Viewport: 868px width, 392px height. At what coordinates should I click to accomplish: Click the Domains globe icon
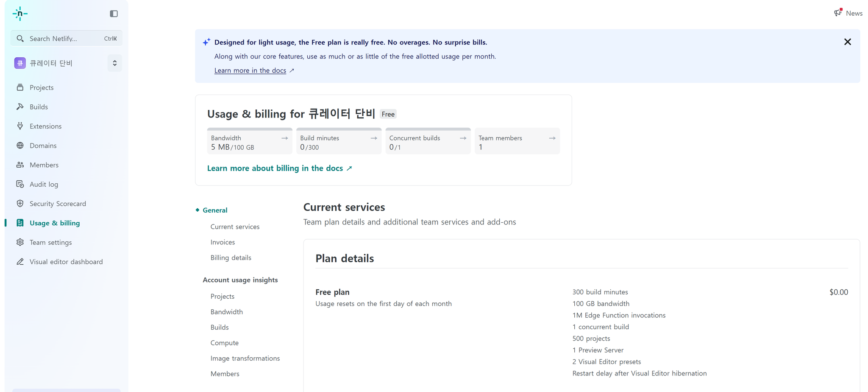click(x=20, y=146)
